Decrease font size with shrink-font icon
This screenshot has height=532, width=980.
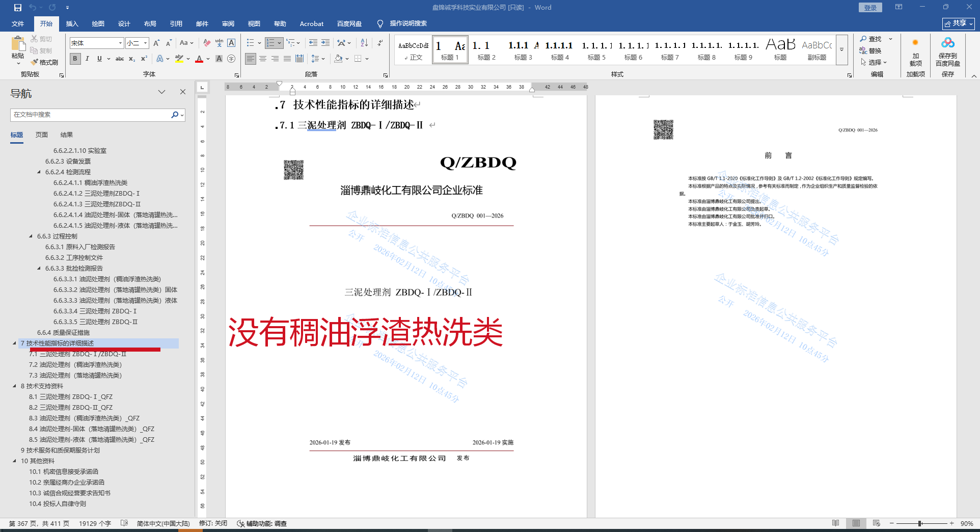[169, 43]
